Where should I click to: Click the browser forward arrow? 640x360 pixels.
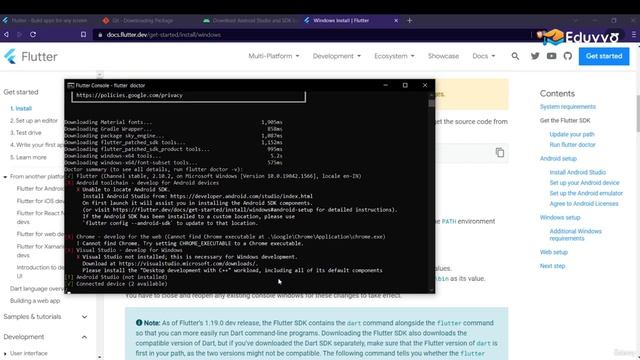click(19, 35)
